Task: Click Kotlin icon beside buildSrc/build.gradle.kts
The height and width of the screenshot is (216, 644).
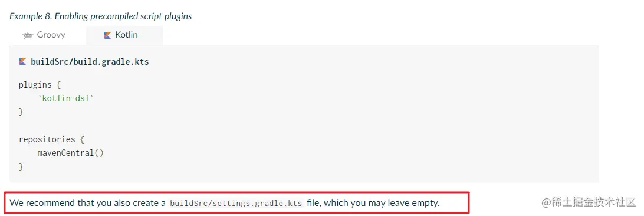Action: (22, 62)
